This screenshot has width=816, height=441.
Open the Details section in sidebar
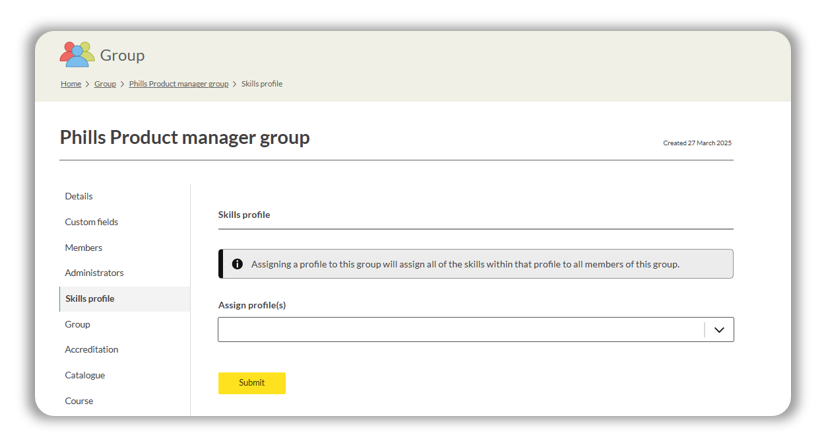click(79, 196)
